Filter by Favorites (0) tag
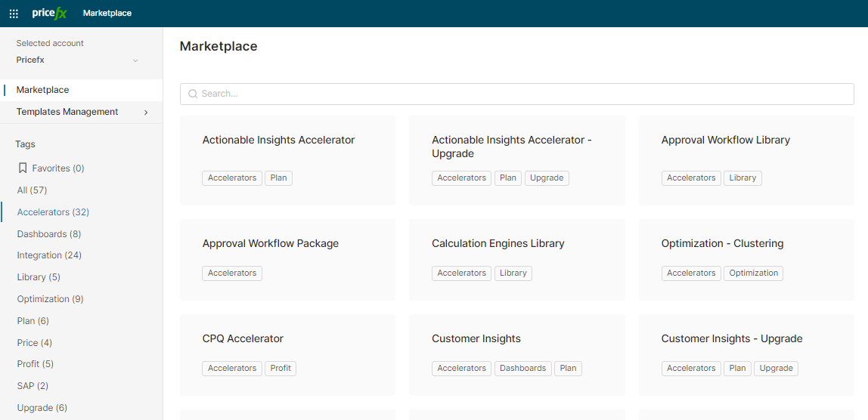This screenshot has width=868, height=420. tap(51, 168)
